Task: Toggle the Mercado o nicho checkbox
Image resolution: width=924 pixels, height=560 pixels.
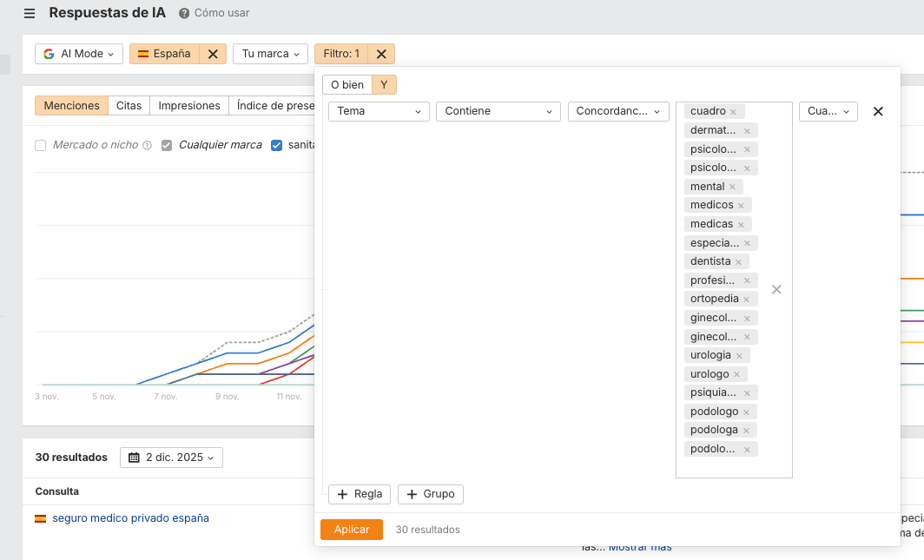Action: coord(41,146)
